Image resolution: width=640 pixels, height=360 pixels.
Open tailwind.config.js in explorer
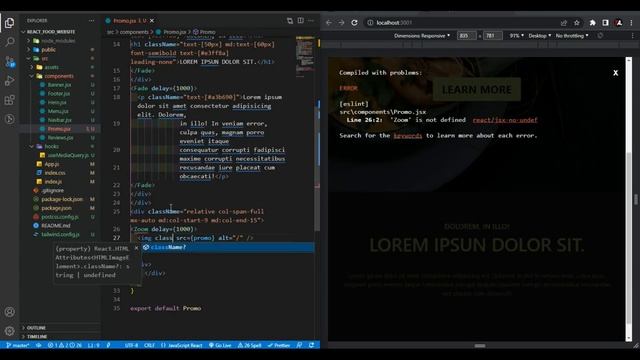click(x=60, y=235)
